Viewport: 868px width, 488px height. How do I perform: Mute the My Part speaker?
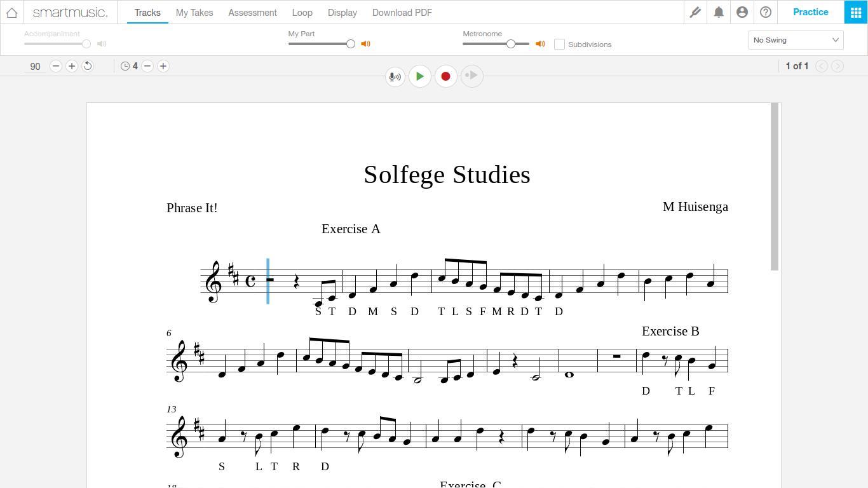click(365, 44)
